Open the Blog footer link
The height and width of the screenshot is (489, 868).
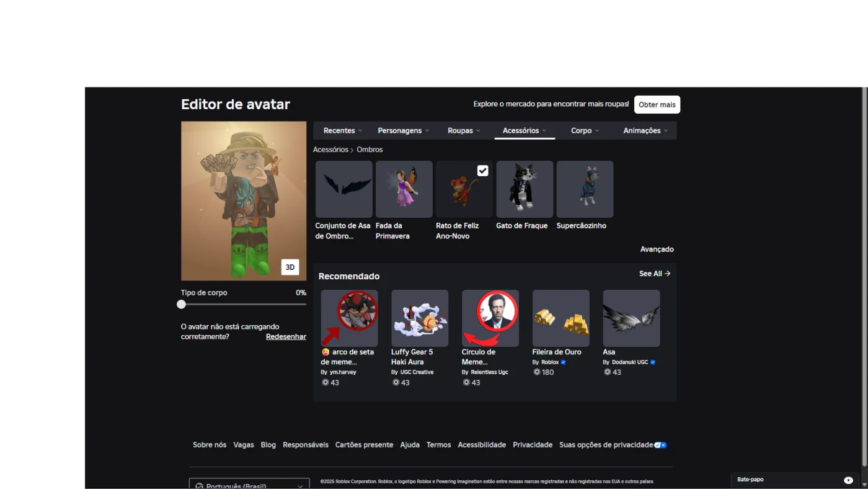click(x=268, y=445)
